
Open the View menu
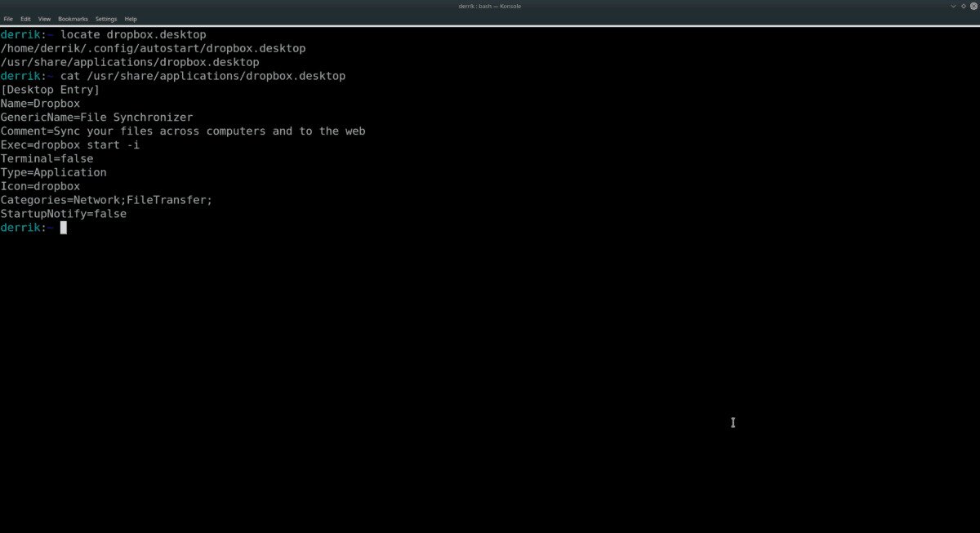pos(44,19)
